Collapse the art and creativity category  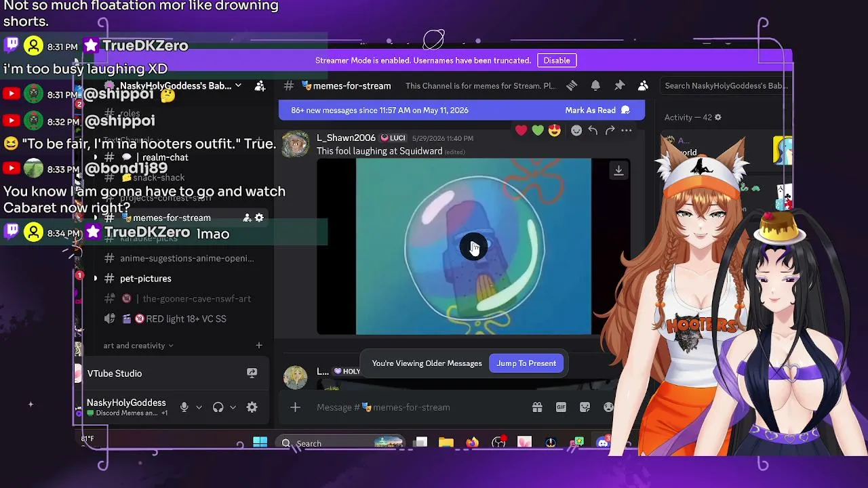pos(138,346)
